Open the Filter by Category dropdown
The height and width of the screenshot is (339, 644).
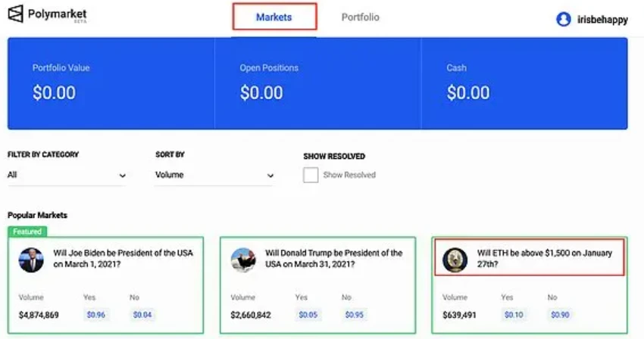(67, 175)
